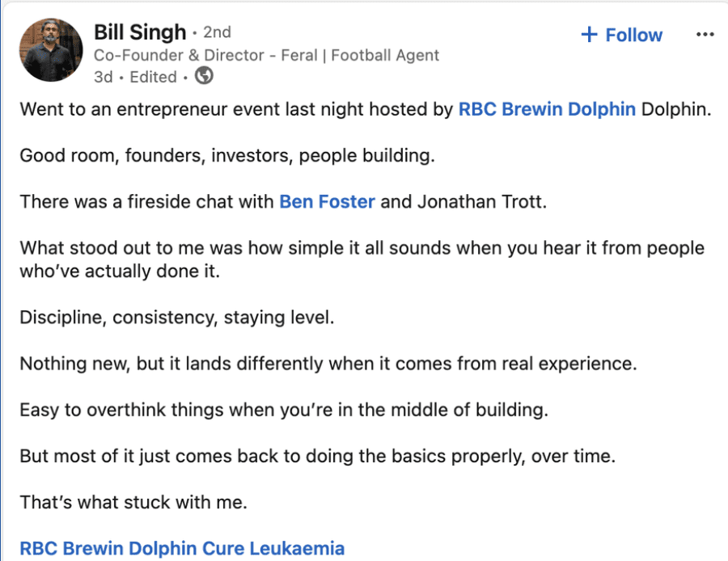The width and height of the screenshot is (728, 561).
Task: Click the 2nd connection degree label
Action: tap(217, 32)
